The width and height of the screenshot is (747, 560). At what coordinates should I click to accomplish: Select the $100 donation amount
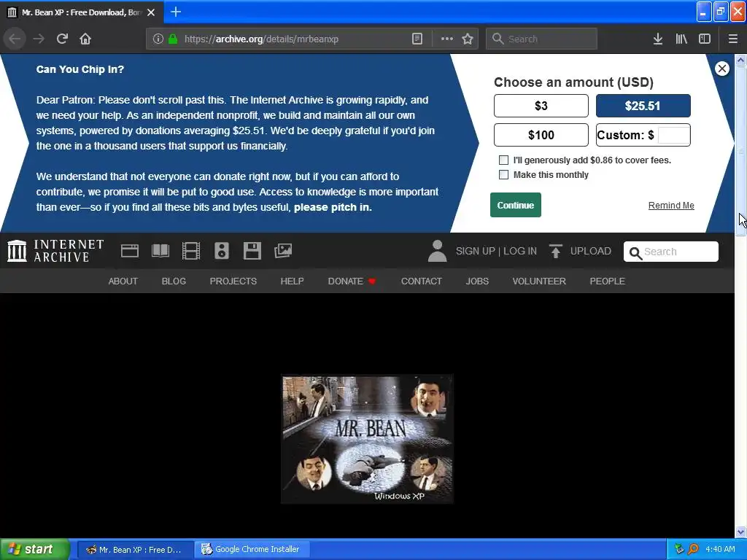[541, 135]
